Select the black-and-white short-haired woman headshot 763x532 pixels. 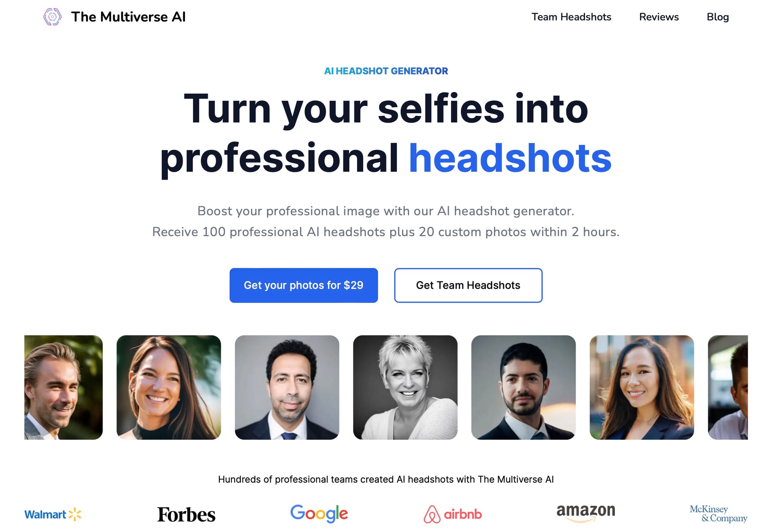[x=405, y=387]
